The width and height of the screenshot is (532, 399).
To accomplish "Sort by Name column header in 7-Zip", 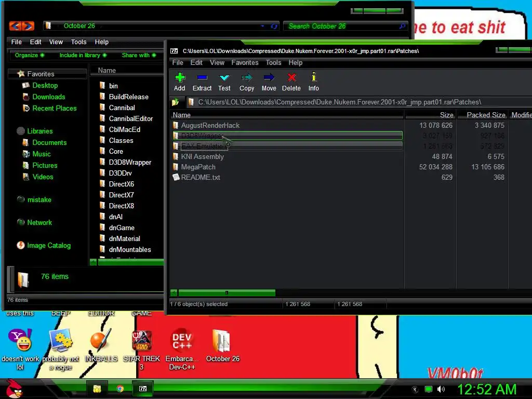I will pos(287,115).
